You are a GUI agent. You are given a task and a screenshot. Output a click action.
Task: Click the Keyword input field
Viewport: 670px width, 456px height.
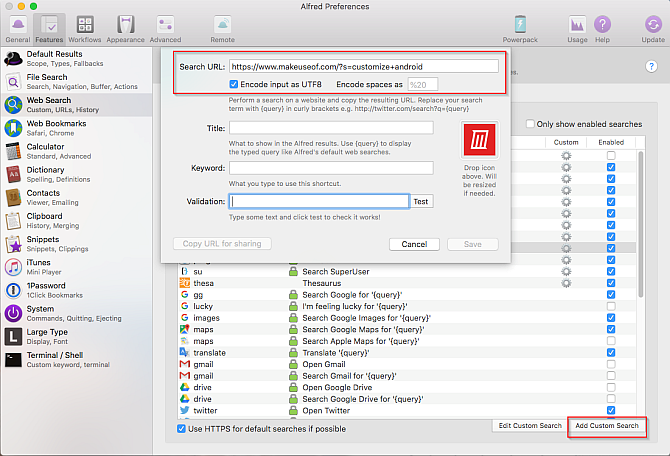tap(331, 168)
